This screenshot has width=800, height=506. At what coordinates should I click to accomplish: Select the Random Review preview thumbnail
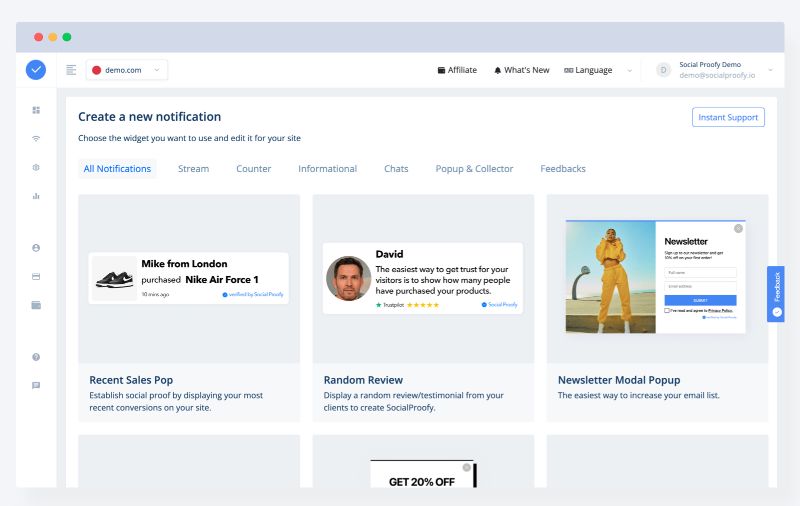(x=423, y=279)
